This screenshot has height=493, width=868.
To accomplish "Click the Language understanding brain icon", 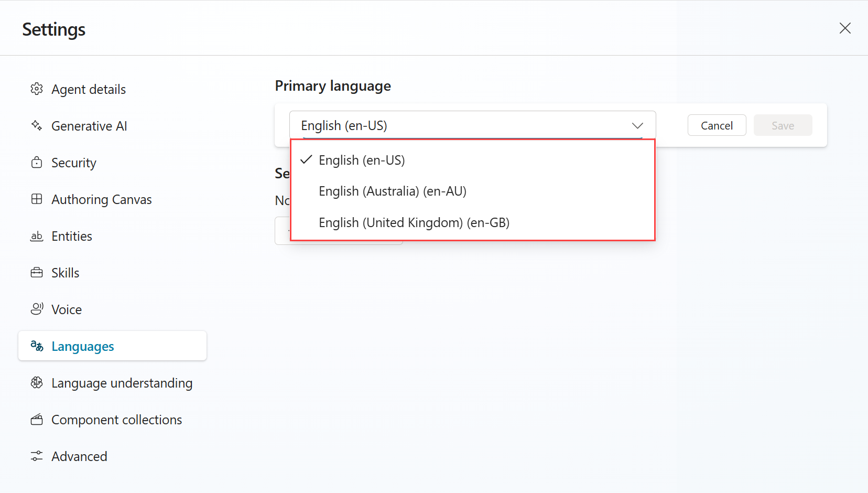I will tap(37, 383).
